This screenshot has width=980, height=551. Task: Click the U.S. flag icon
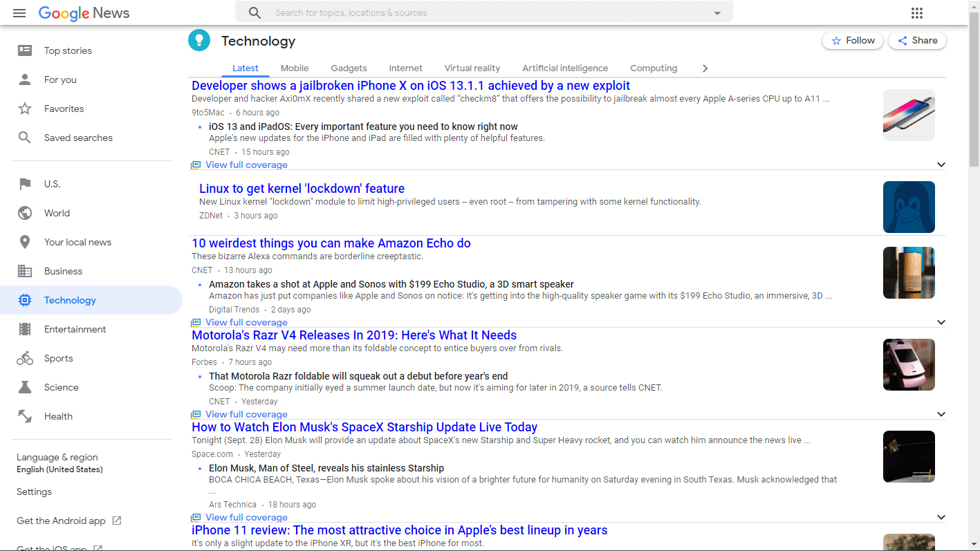(25, 184)
